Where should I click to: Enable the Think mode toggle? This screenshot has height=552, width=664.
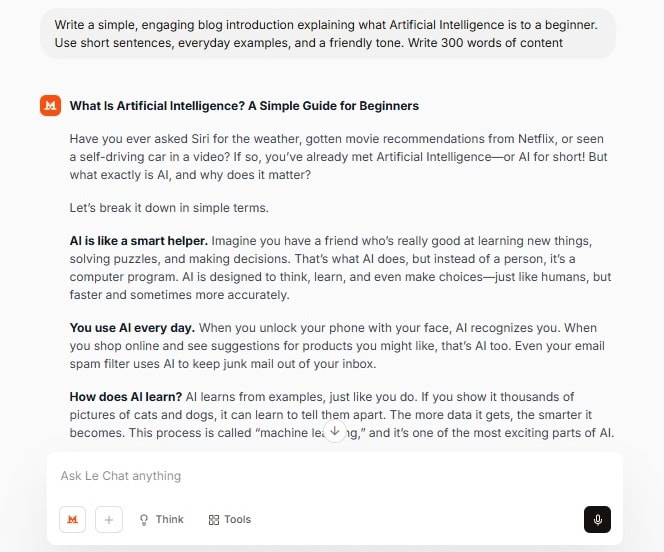(x=161, y=519)
